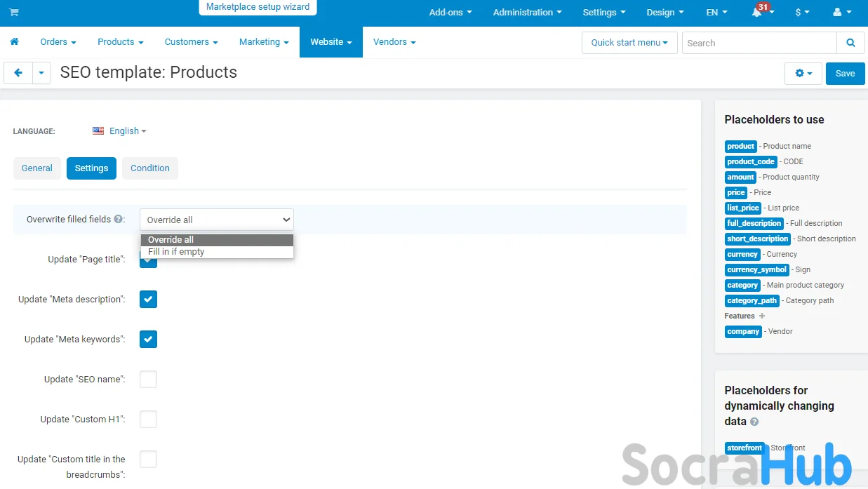The image size is (868, 489).
Task: Click the search magnifier button
Action: click(850, 43)
